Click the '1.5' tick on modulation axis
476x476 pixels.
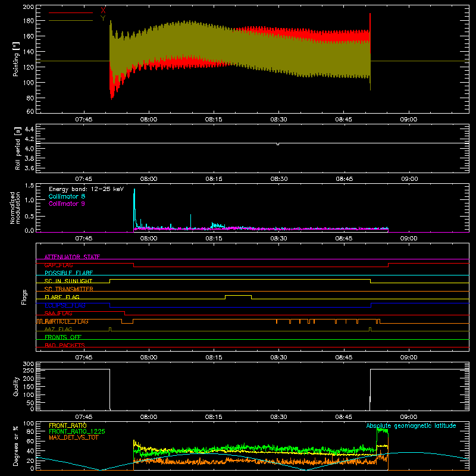[29, 186]
